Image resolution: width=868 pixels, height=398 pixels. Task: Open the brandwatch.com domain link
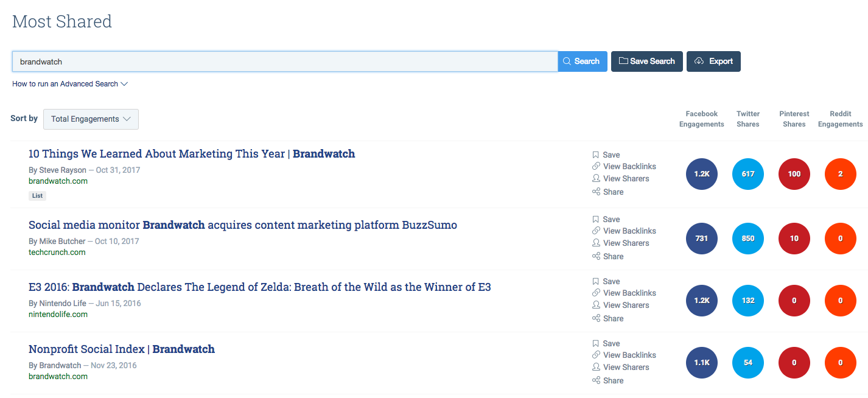point(58,181)
